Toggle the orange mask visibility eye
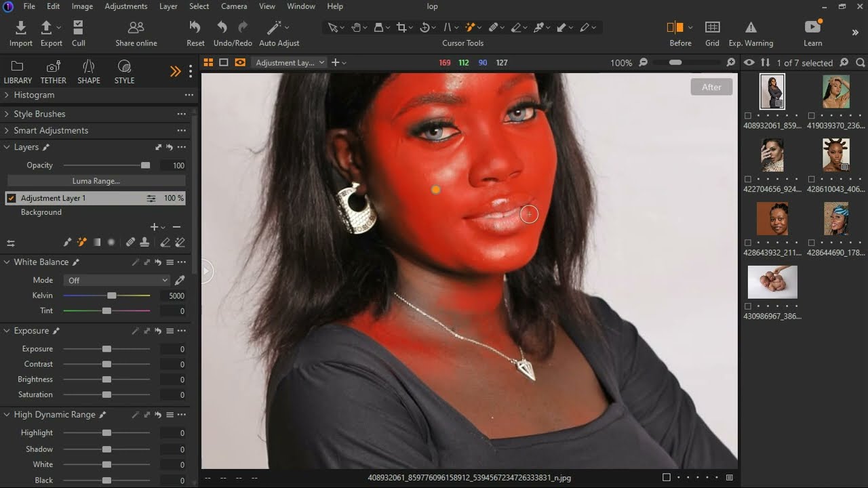Screen dimensions: 868x488 (x=240, y=62)
